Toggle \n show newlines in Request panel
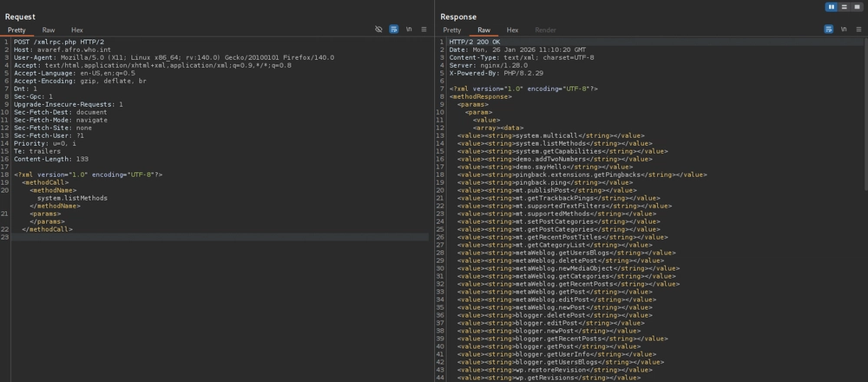The image size is (868, 382). tap(409, 30)
